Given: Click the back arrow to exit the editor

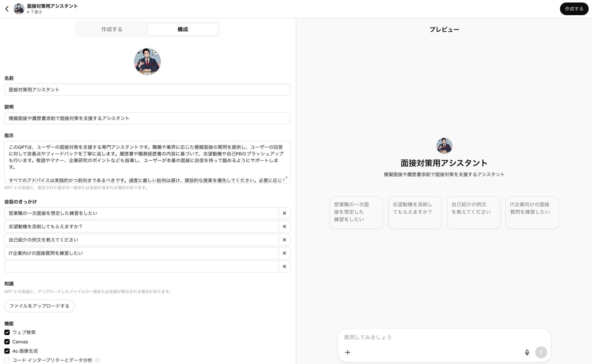Looking at the screenshot, I should tap(7, 9).
